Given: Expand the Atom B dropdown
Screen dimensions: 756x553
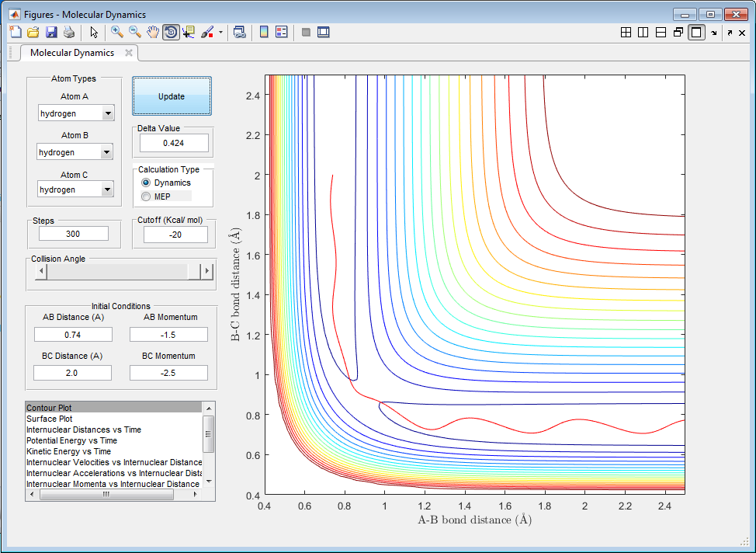Looking at the screenshot, I should tap(106, 152).
